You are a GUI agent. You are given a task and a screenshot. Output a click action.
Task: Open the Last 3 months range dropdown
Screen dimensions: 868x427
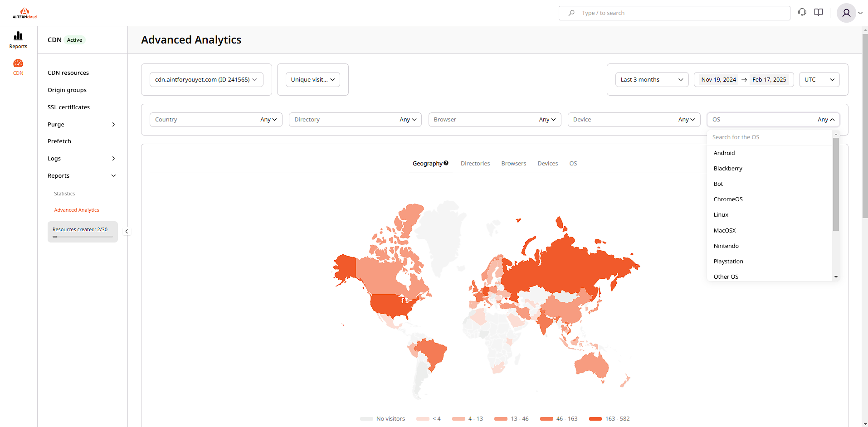[x=652, y=80]
